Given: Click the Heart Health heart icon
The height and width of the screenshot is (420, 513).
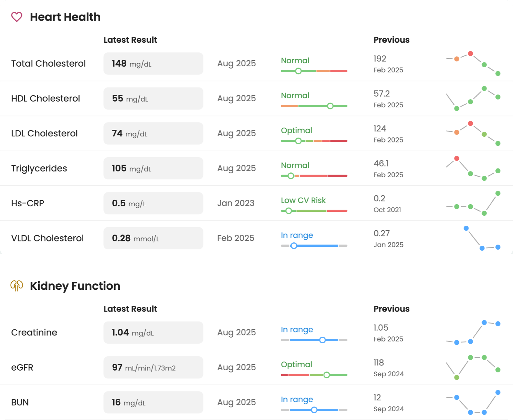Looking at the screenshot, I should [17, 17].
